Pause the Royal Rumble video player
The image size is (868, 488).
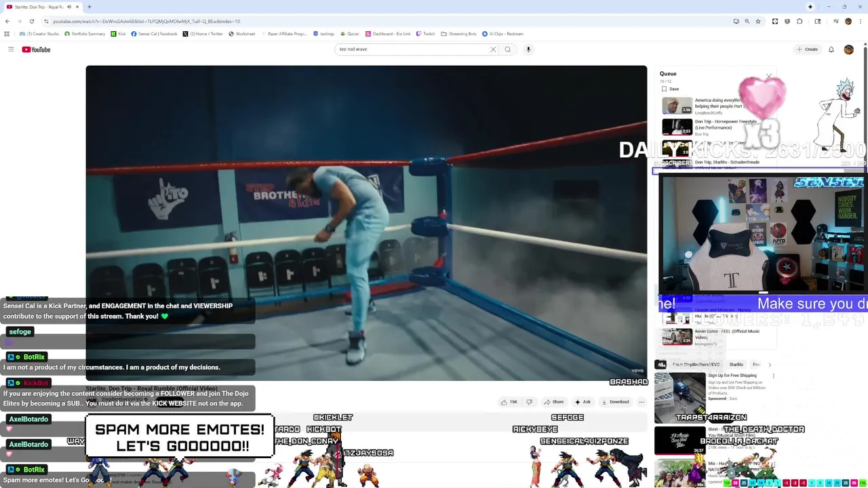point(366,223)
